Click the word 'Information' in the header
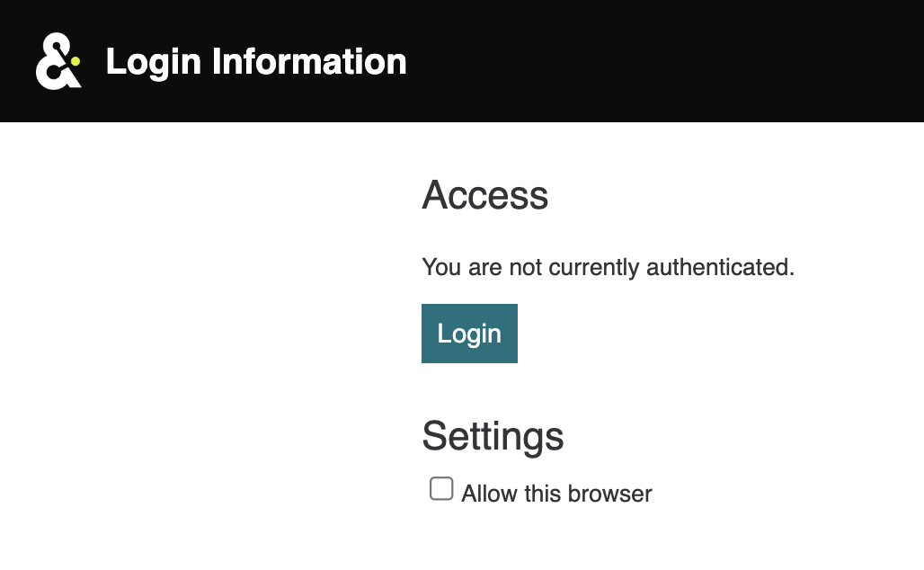The height and width of the screenshot is (570, 924). tap(309, 62)
